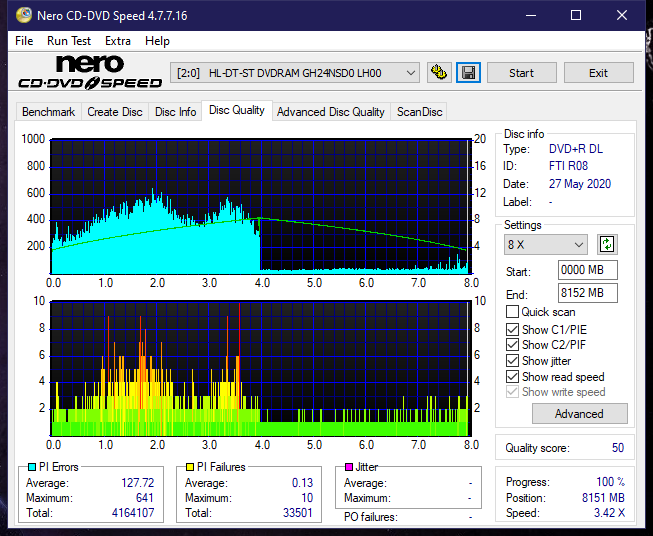The width and height of the screenshot is (653, 536).
Task: Open the Advanced settings button
Action: (x=579, y=414)
